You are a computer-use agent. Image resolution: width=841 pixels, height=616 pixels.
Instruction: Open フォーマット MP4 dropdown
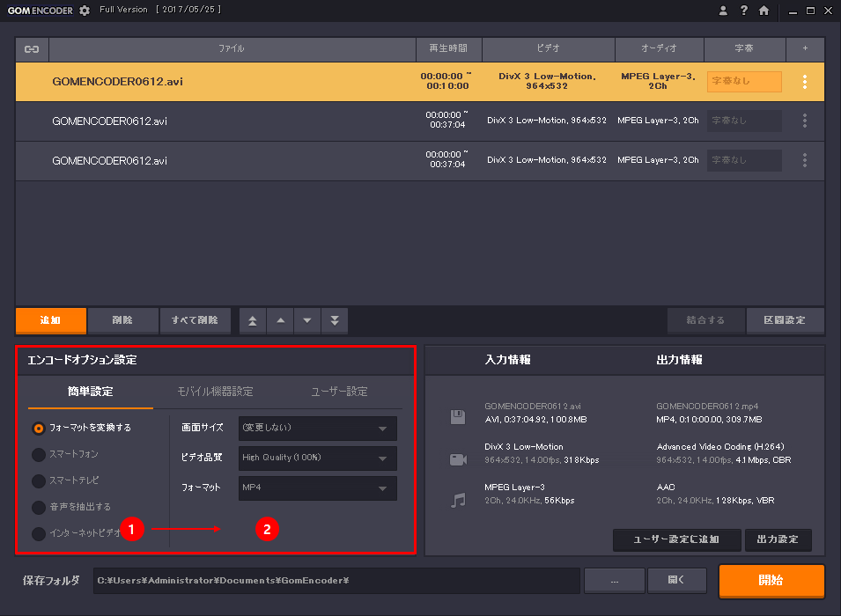[318, 488]
